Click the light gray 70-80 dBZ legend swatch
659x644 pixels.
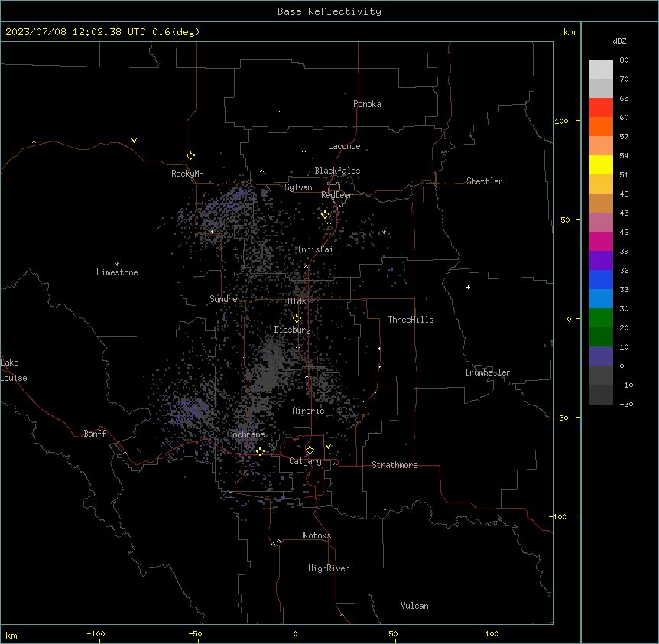coord(601,69)
